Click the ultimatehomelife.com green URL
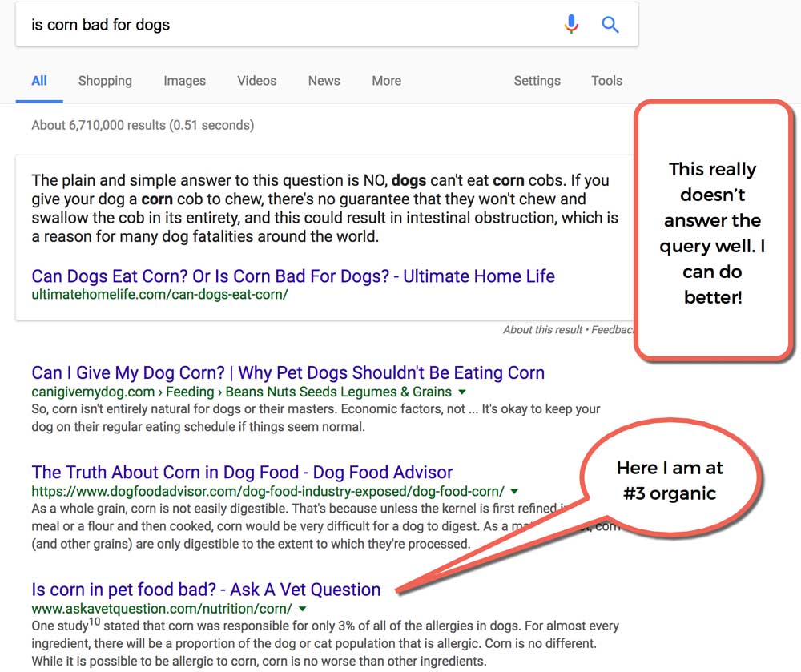 [x=159, y=295]
